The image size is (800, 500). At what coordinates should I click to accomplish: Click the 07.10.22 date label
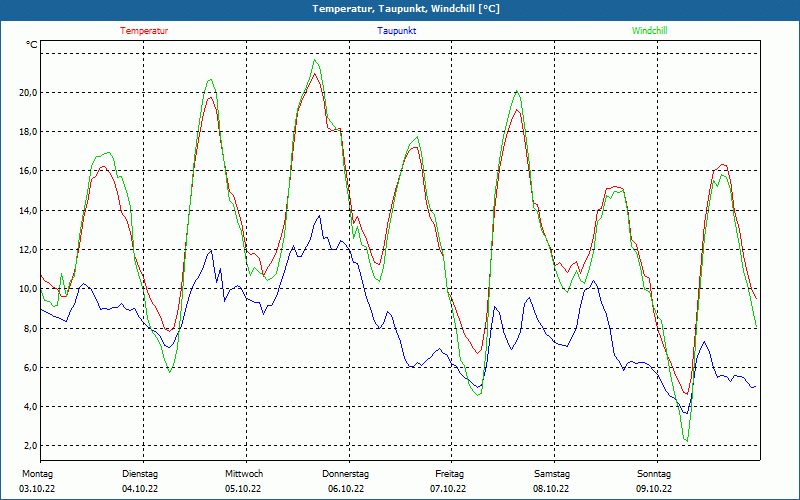coord(448,489)
